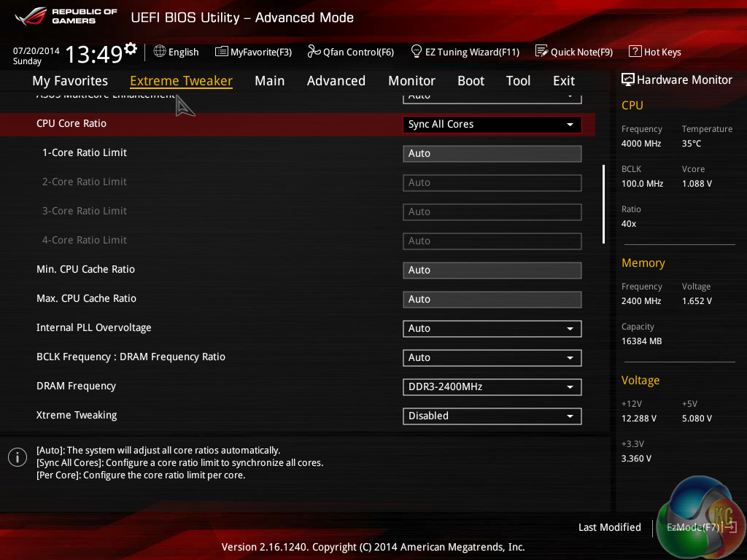Open the My Favorites tab
The height and width of the screenshot is (560, 747).
point(70,81)
